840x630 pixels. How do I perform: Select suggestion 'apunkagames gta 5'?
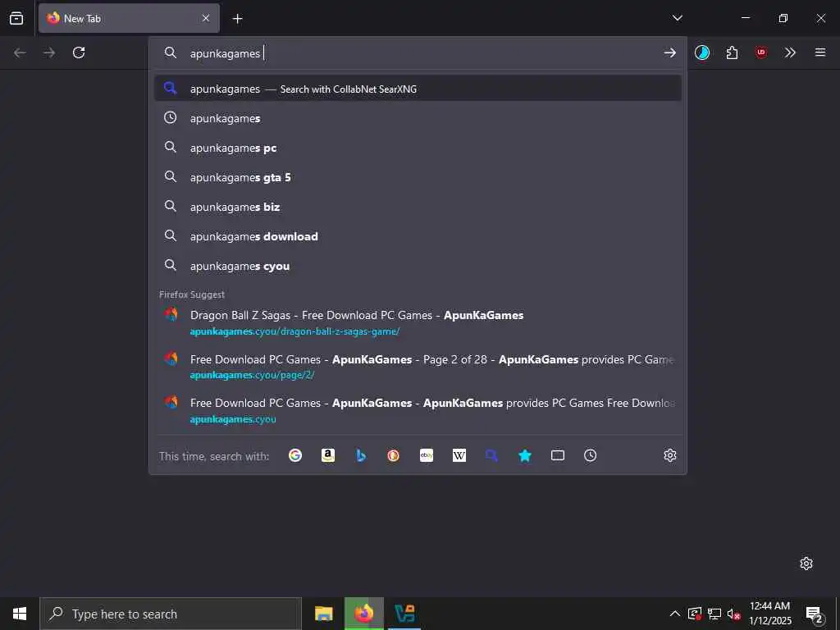click(x=418, y=177)
